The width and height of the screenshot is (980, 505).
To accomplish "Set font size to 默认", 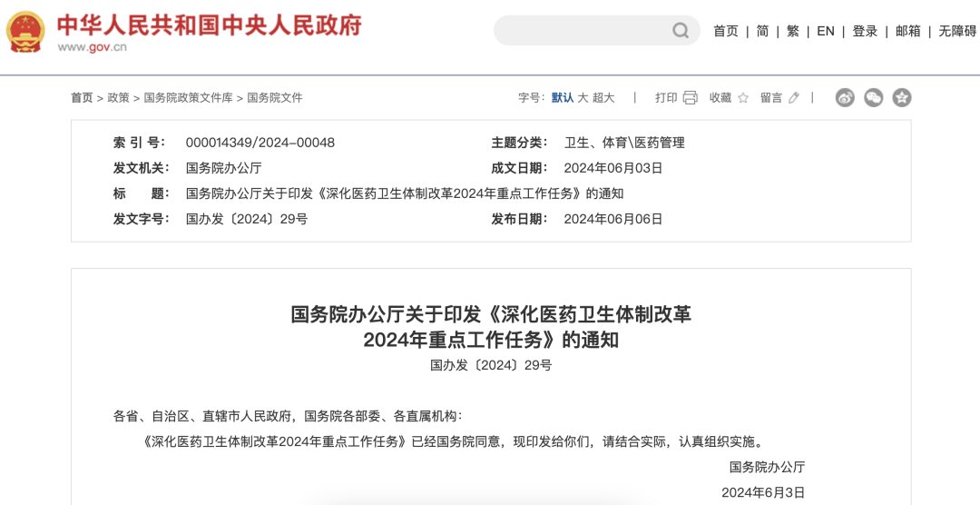I will point(563,97).
